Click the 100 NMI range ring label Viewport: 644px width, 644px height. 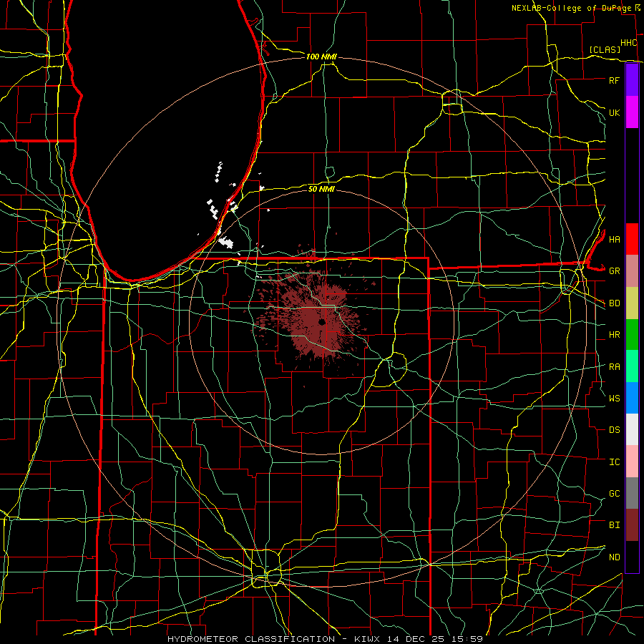click(321, 57)
